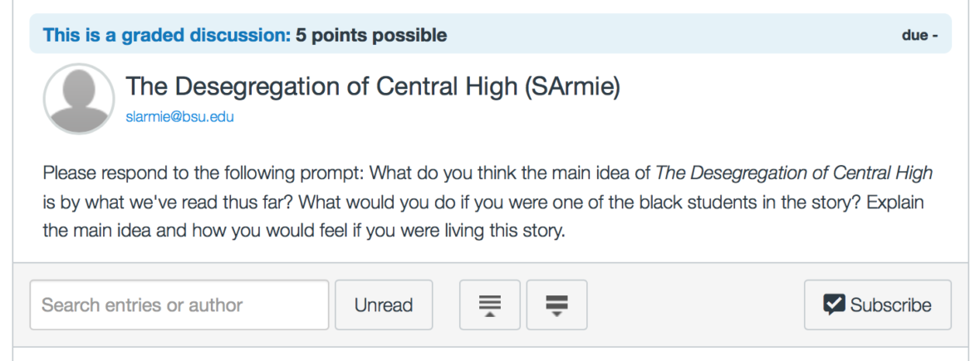Click "This is a graded discussion" banner text
980x361 pixels.
tap(166, 36)
